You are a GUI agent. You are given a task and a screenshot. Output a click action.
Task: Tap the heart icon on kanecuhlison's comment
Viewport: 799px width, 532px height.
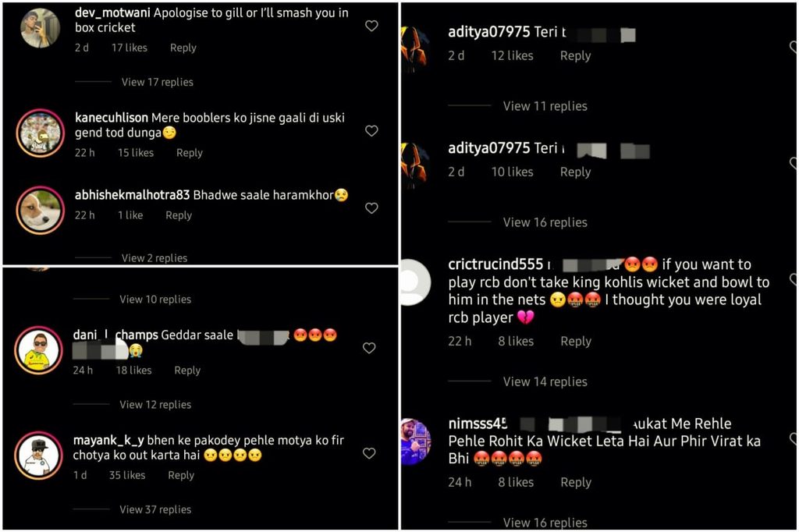coord(371,131)
